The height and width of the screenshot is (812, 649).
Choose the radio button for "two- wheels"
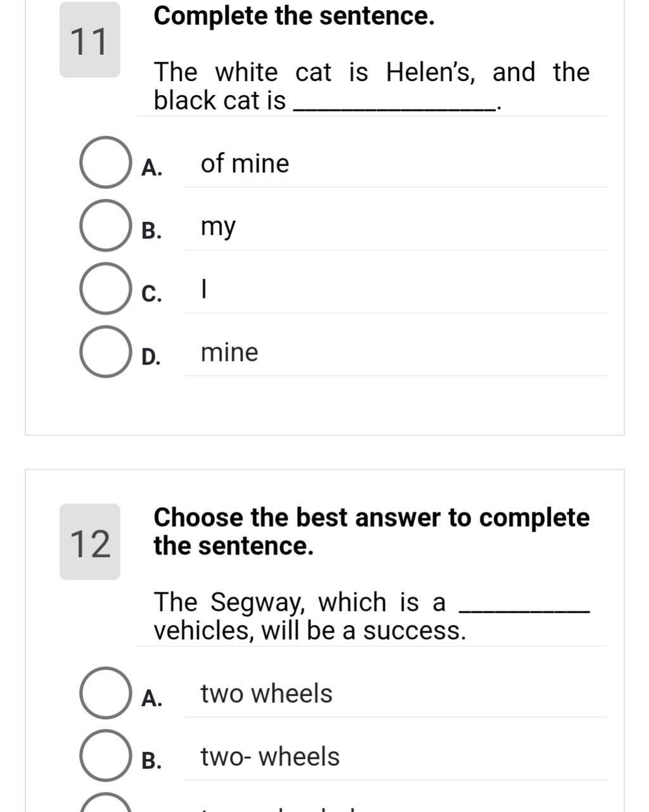tap(105, 756)
